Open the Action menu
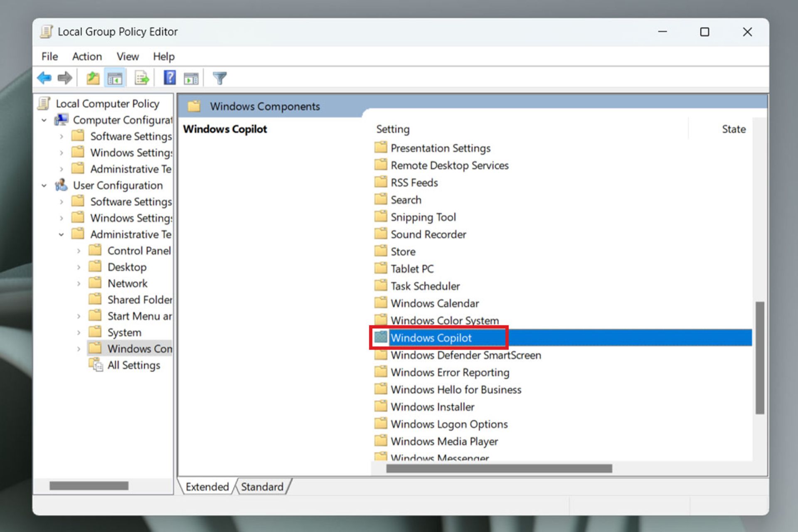Screen dimensions: 798x532 pyautogui.click(x=87, y=57)
